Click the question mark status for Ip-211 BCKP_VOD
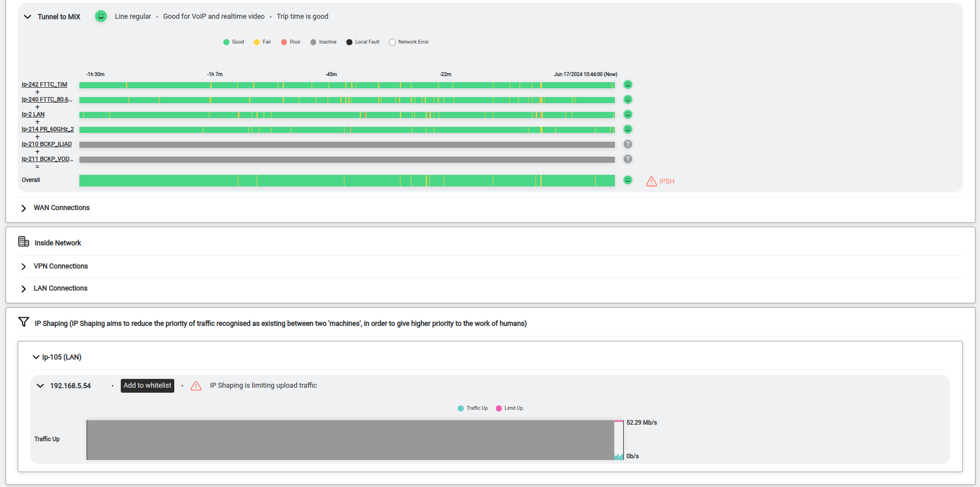The height and width of the screenshot is (487, 980). pyautogui.click(x=628, y=159)
